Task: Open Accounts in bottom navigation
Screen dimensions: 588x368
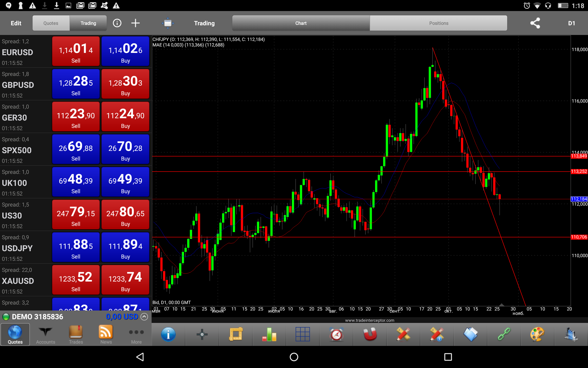Action: [x=45, y=335]
